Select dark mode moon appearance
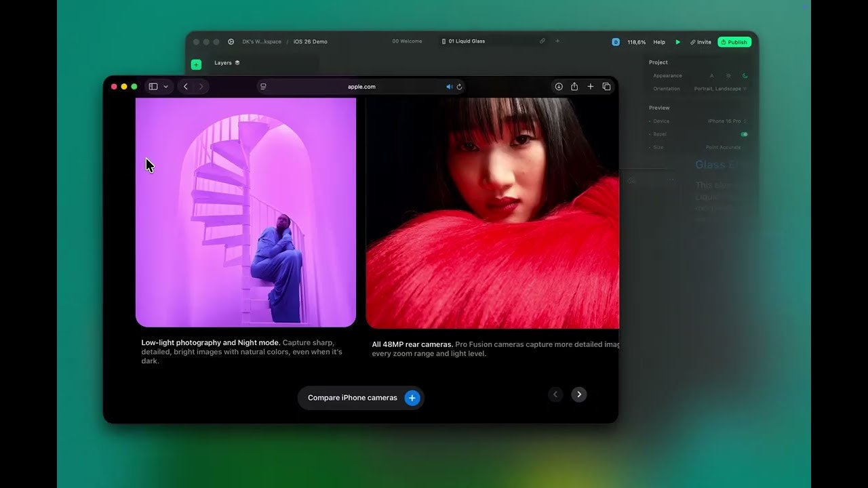This screenshot has height=488, width=868. [x=745, y=76]
